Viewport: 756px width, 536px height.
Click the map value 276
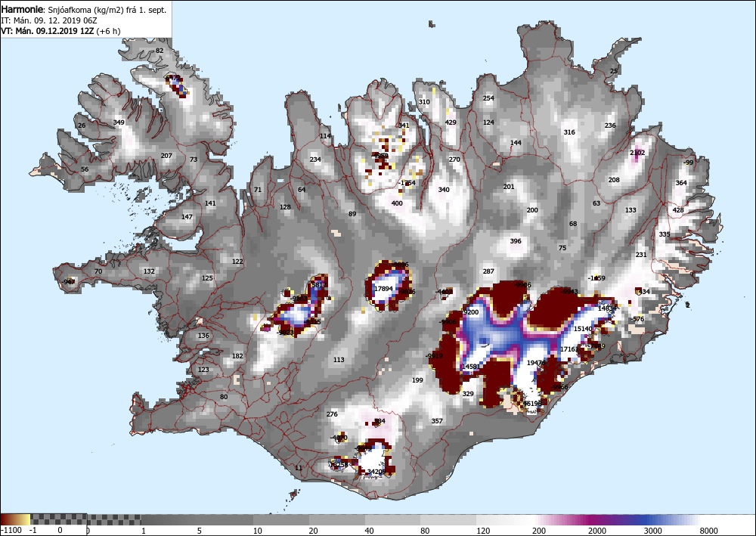(332, 414)
